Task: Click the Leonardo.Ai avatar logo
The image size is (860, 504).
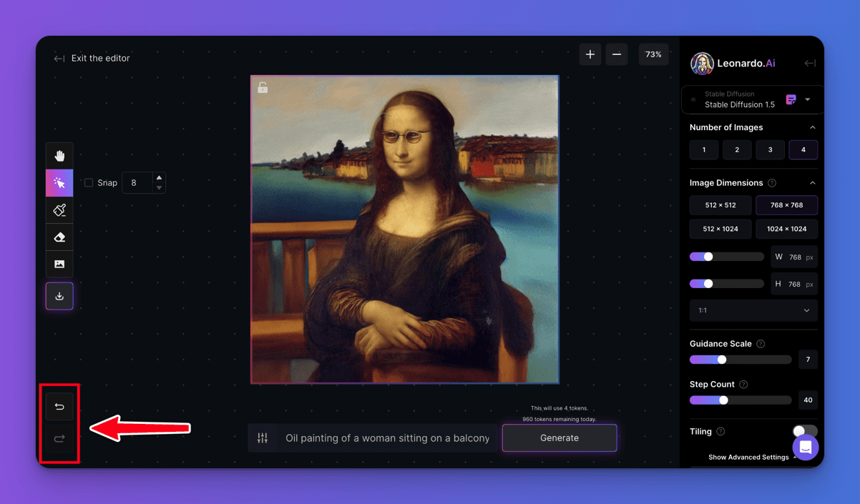Action: click(x=702, y=64)
